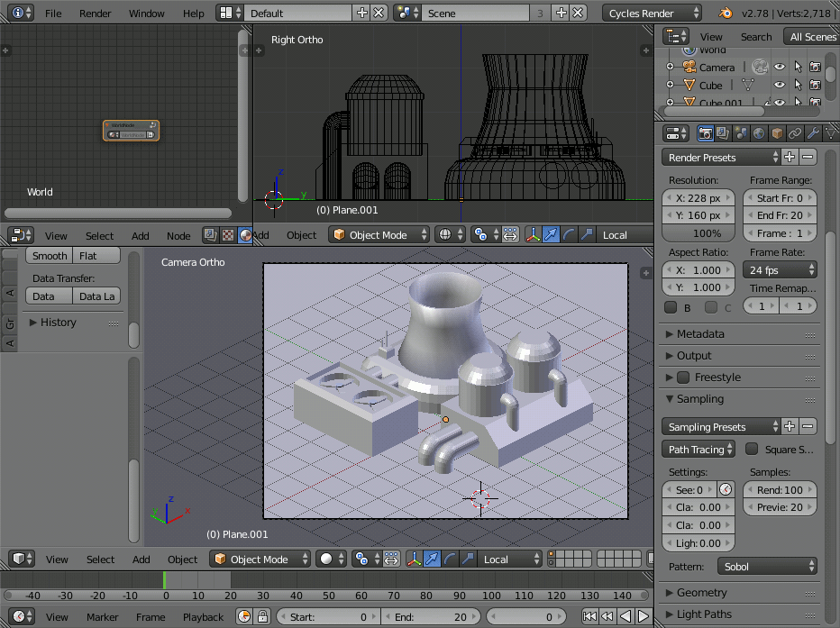Toggle the Freestyle checkbox

click(x=683, y=378)
